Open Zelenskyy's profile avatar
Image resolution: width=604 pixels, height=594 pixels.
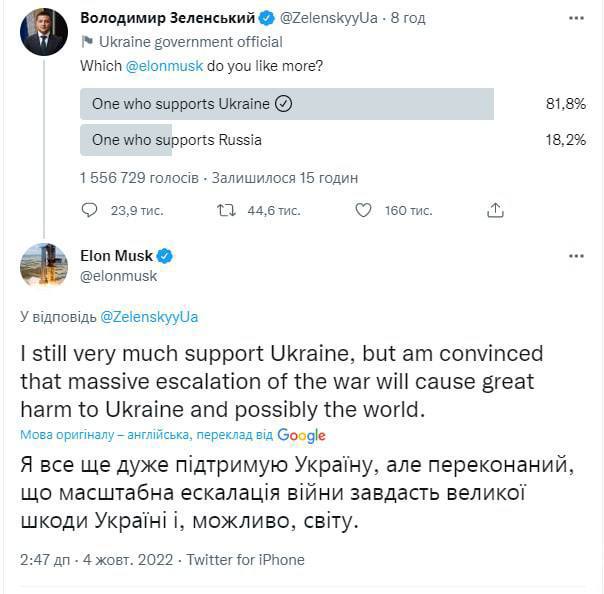pyautogui.click(x=44, y=32)
